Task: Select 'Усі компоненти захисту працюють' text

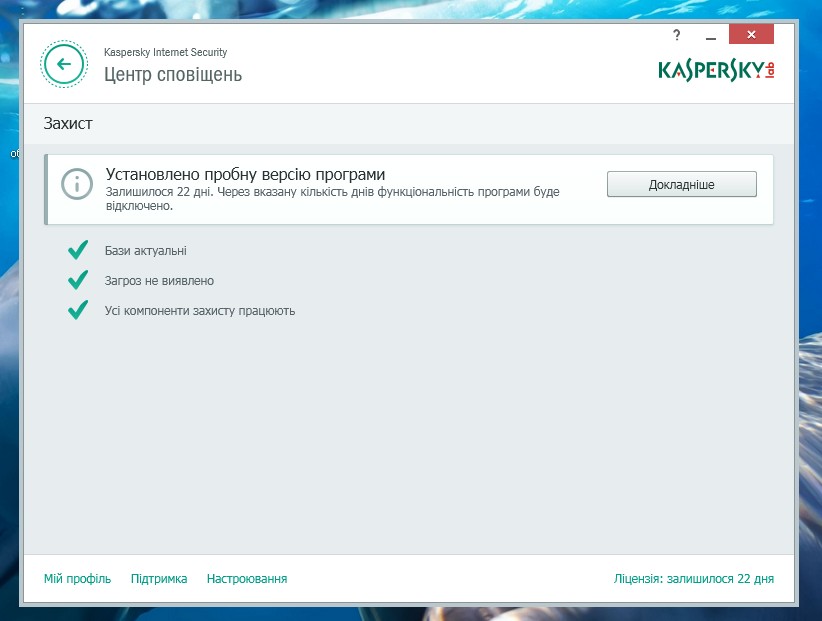Action: tap(200, 311)
